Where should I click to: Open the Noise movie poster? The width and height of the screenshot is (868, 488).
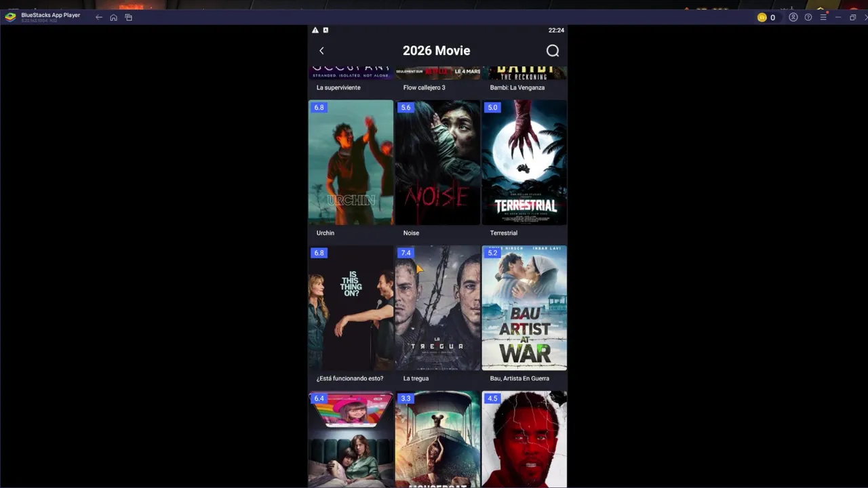click(437, 163)
